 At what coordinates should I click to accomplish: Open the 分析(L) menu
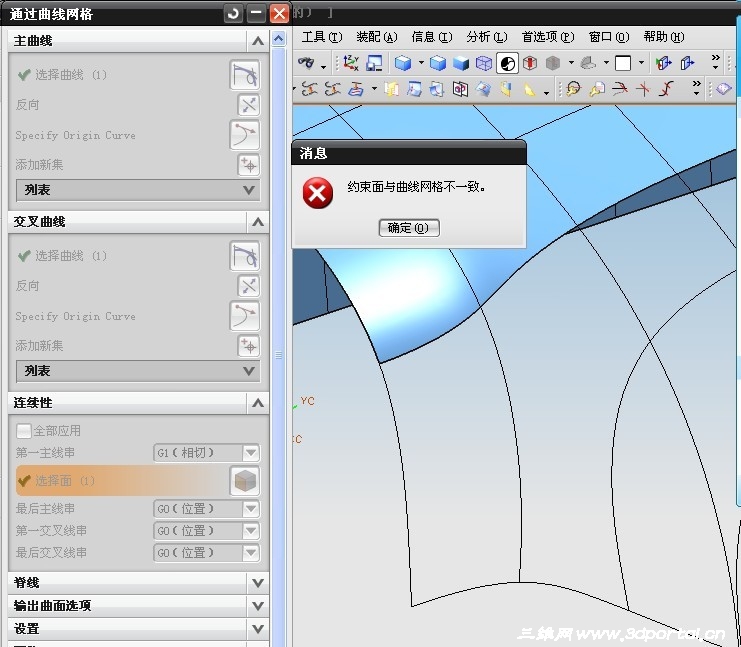point(487,37)
